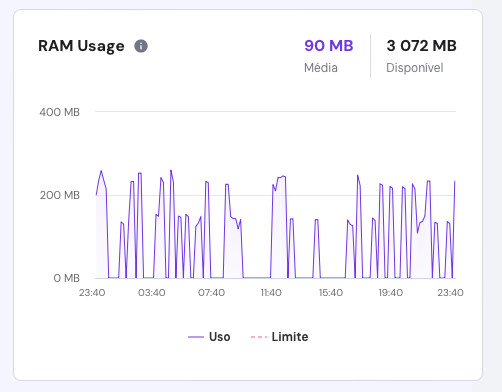The image size is (502, 392).
Task: Select the 3 072 MB available value
Action: click(x=421, y=46)
